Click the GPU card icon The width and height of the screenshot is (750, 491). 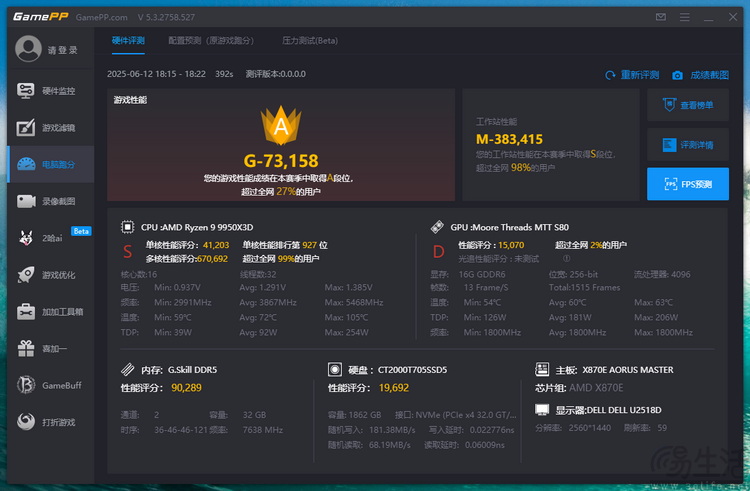tap(437, 227)
